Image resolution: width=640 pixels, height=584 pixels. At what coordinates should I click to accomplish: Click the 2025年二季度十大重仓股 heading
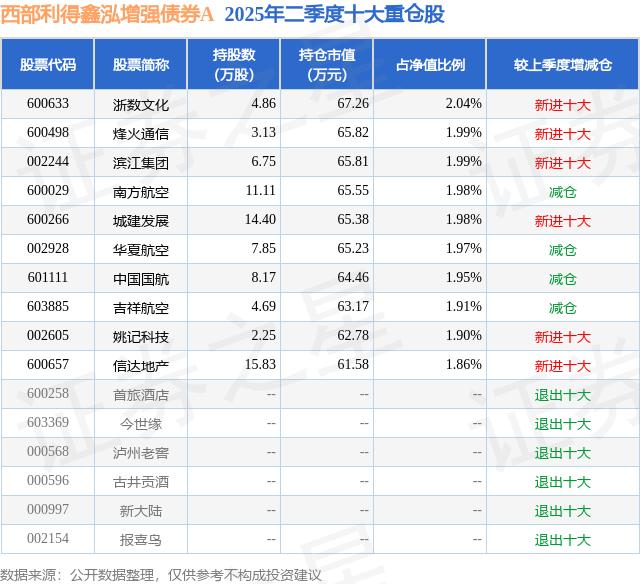335,15
